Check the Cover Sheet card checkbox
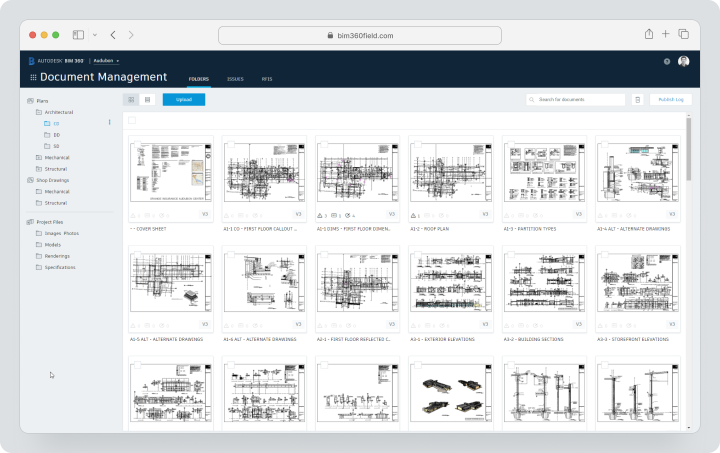The width and height of the screenshot is (720, 453). pyautogui.click(x=137, y=145)
